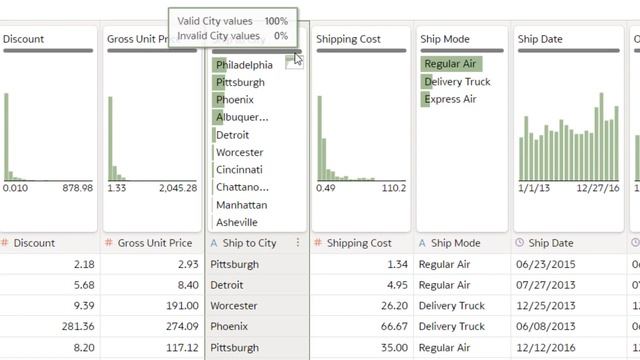Image resolution: width=640 pixels, height=360 pixels.
Task: Click the Discount histogram chart
Action: tap(48, 137)
